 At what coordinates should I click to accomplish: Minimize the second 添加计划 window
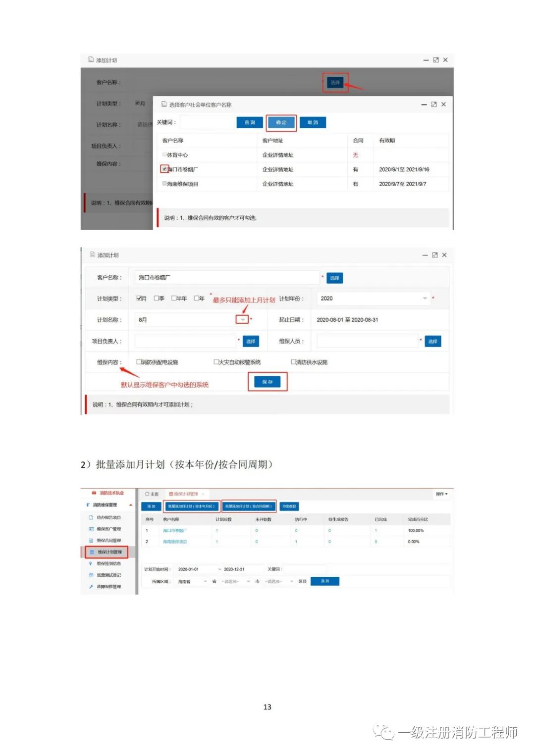(425, 255)
